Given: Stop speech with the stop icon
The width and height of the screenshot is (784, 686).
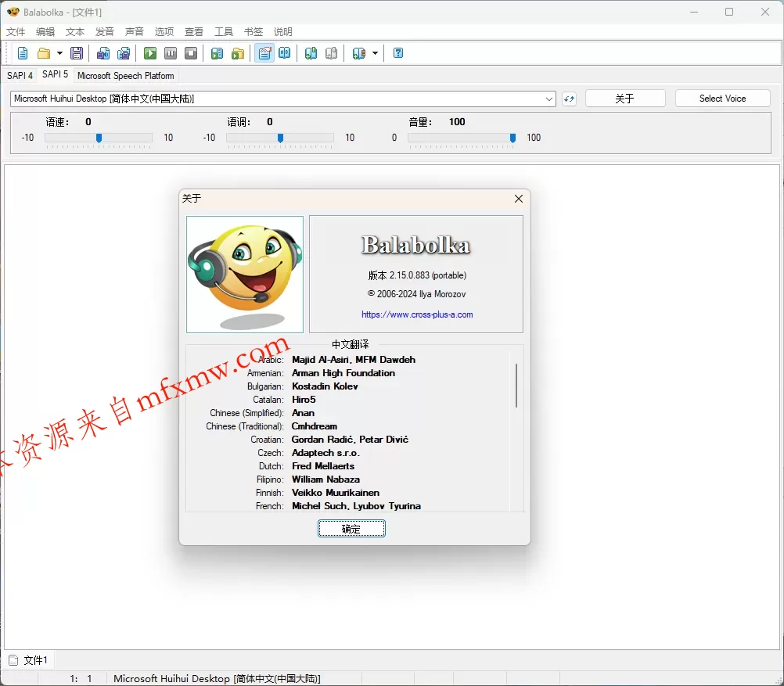Looking at the screenshot, I should pos(191,53).
